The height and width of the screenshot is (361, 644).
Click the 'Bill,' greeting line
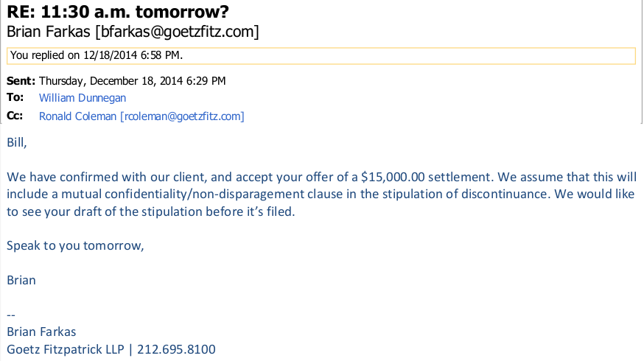16,142
